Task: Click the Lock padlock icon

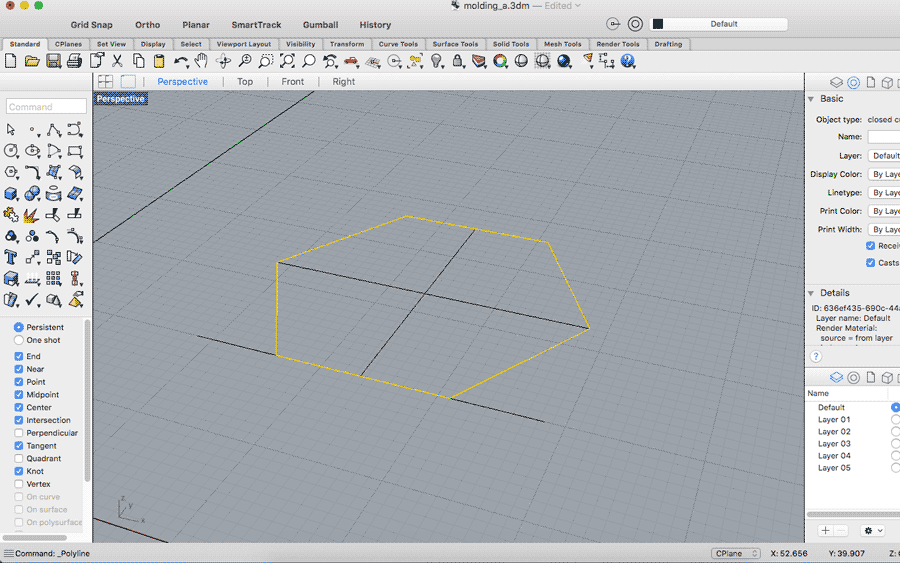Action: coord(457,61)
